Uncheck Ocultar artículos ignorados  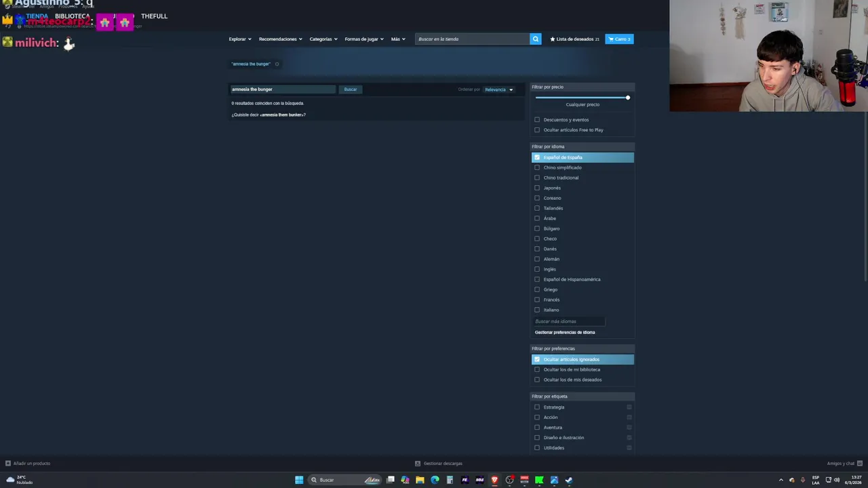point(537,359)
